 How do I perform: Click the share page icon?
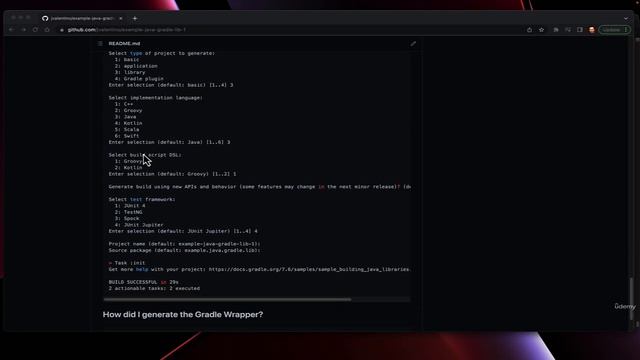529,30
